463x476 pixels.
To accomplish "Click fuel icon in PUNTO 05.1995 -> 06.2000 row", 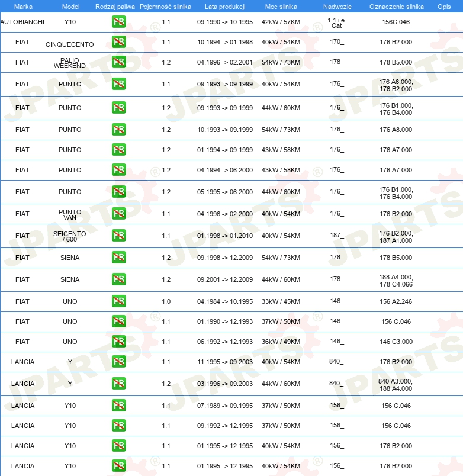I will click(118, 192).
